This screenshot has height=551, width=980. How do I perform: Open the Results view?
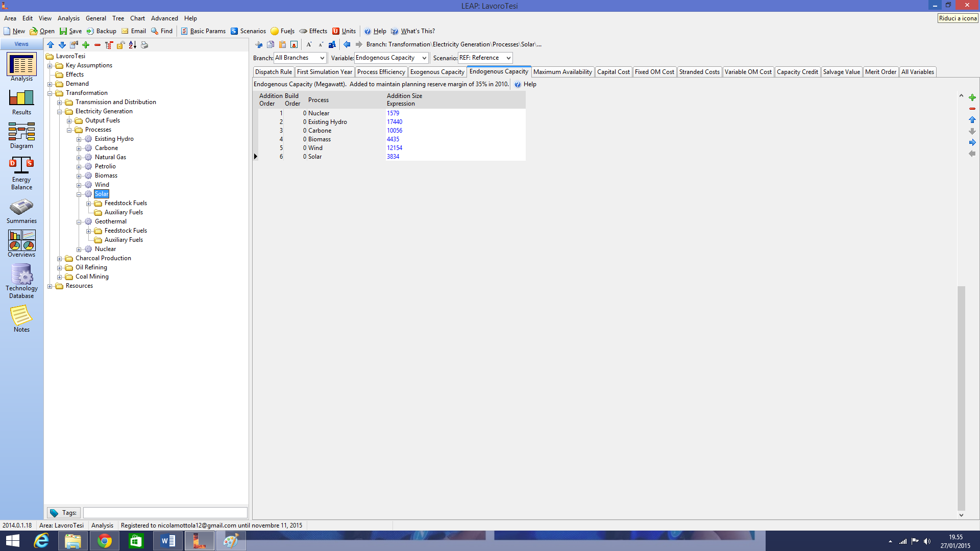(21, 102)
